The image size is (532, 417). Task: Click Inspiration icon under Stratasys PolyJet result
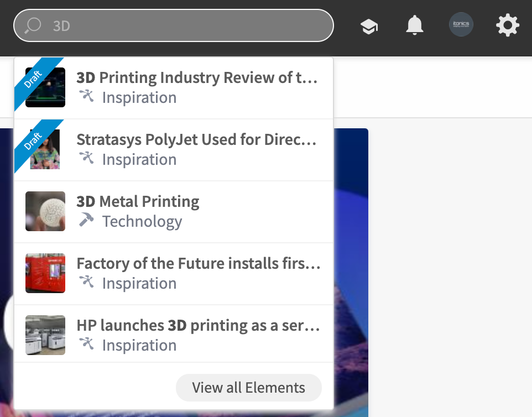pyautogui.click(x=86, y=158)
